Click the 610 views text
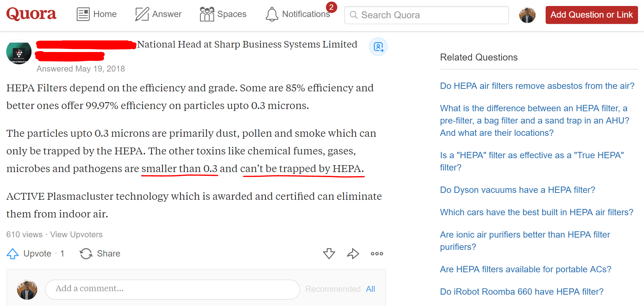644x306 pixels. (24, 234)
